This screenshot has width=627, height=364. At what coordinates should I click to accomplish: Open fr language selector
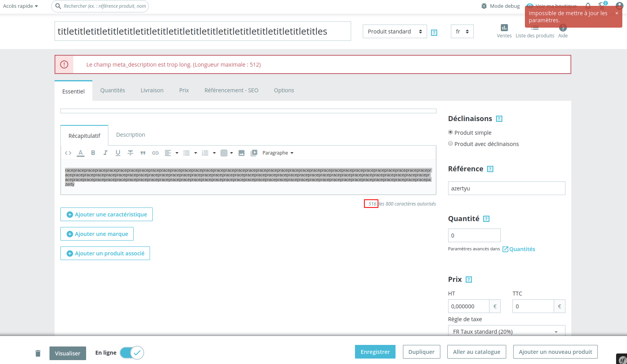pos(462,32)
